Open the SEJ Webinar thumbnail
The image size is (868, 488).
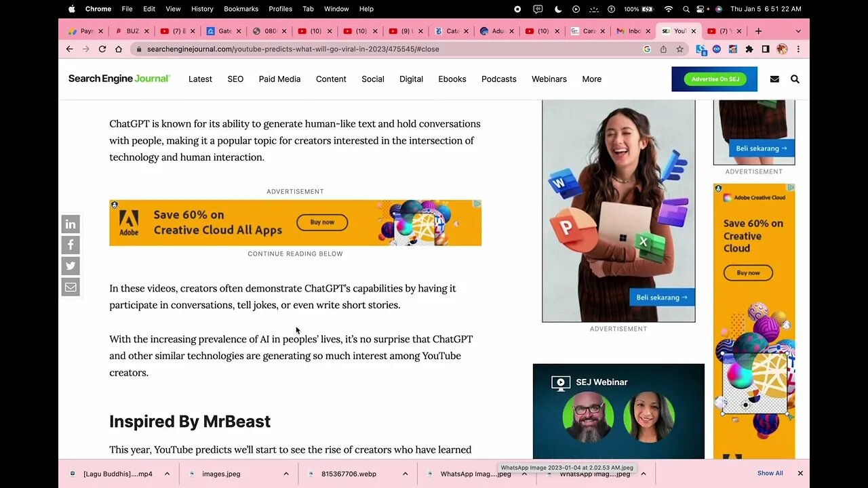618,411
